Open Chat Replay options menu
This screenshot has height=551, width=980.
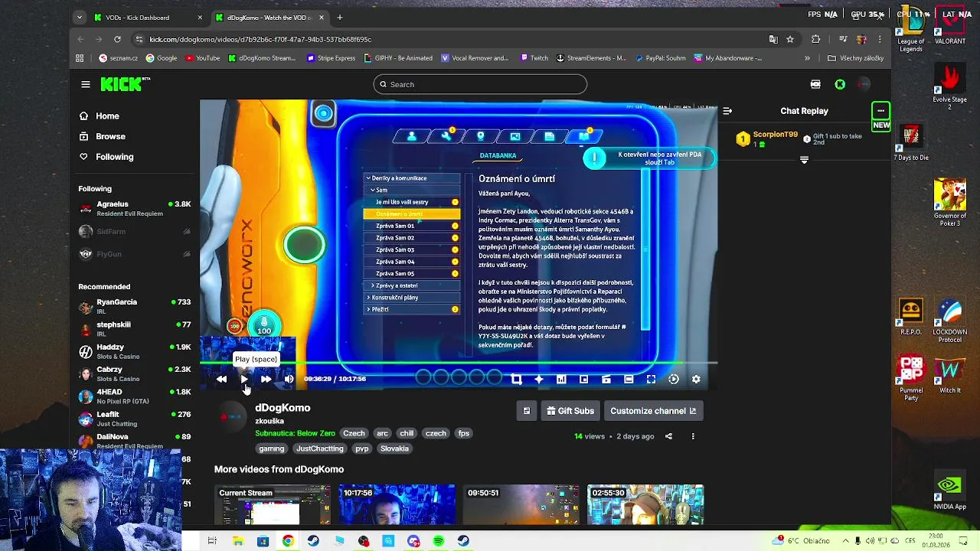click(881, 111)
